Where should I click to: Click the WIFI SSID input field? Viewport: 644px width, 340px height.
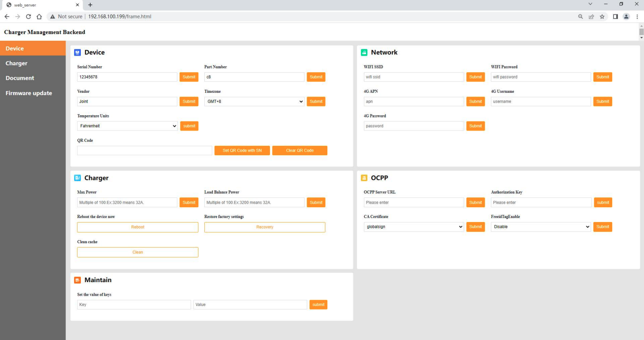414,77
